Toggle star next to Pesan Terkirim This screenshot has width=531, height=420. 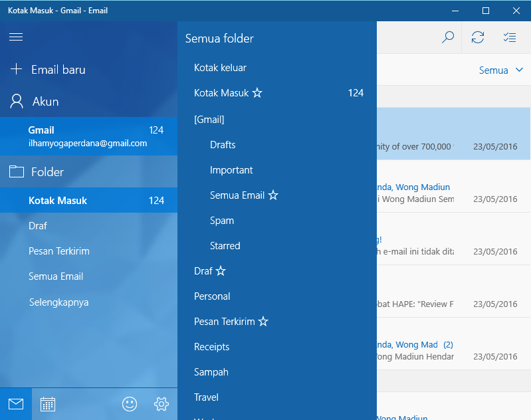click(x=263, y=321)
